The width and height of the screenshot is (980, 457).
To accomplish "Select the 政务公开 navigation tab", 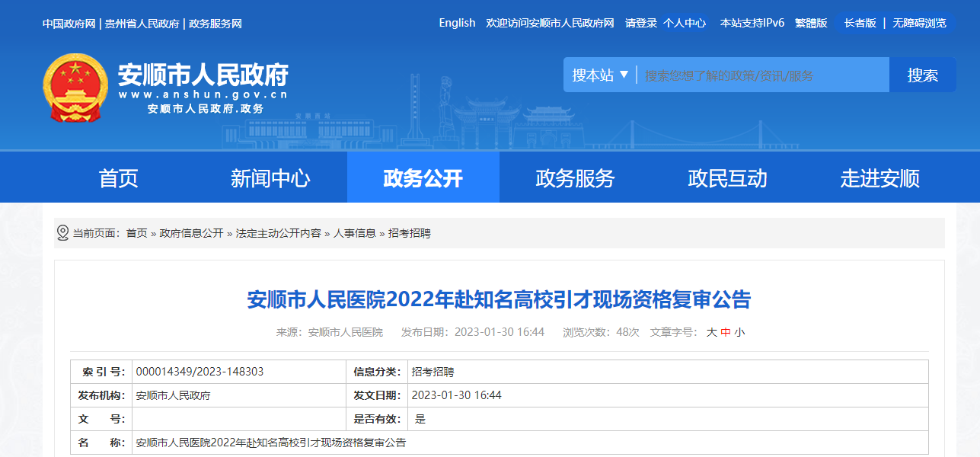I will tap(423, 178).
